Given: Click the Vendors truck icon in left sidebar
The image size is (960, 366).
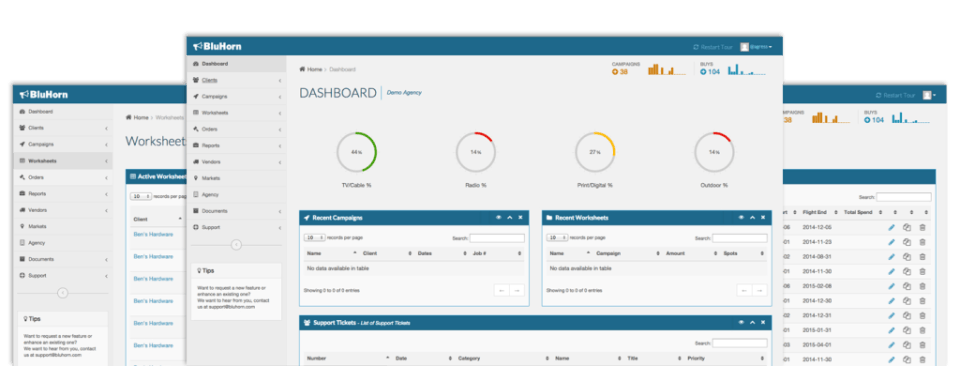Looking at the screenshot, I should [x=22, y=210].
